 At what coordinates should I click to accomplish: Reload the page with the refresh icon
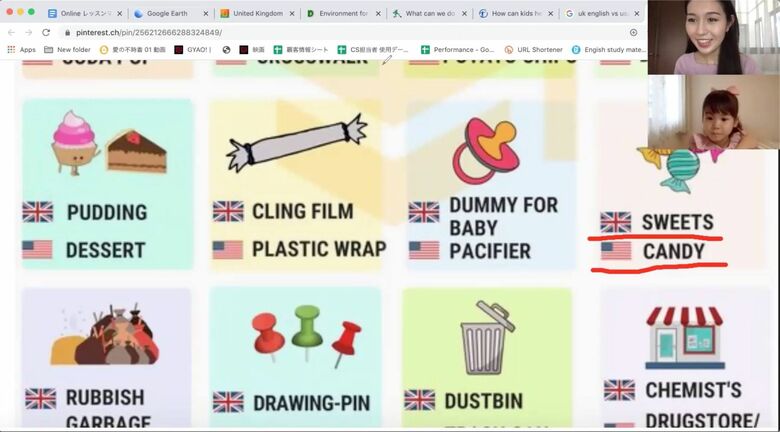46,32
